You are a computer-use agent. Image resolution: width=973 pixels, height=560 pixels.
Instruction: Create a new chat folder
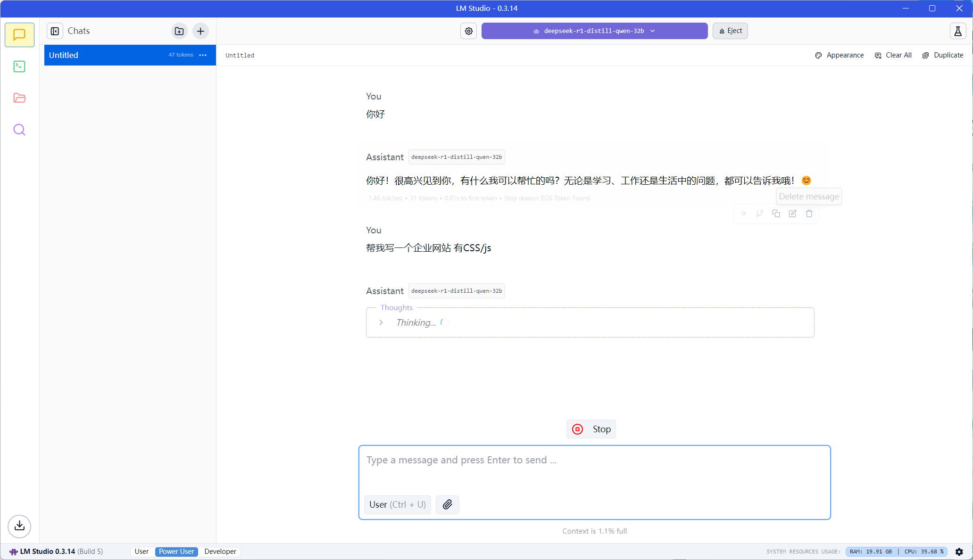179,31
